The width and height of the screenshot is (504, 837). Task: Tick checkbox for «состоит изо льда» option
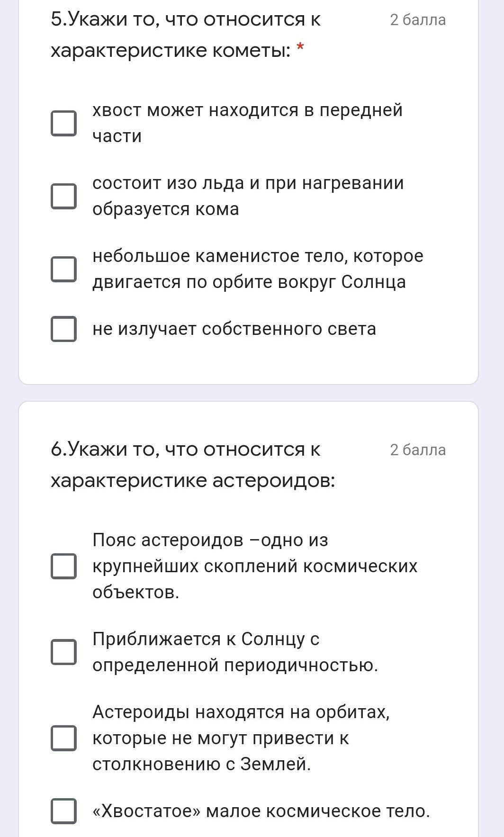coord(63,196)
